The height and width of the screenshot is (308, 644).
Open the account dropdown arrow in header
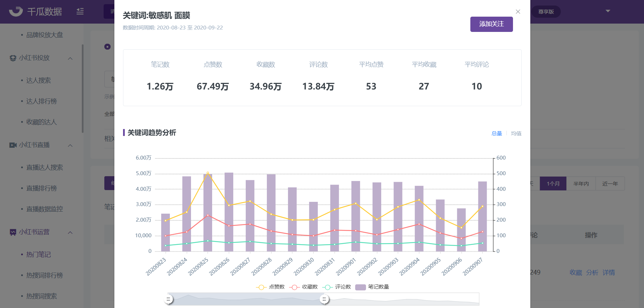[x=608, y=11]
